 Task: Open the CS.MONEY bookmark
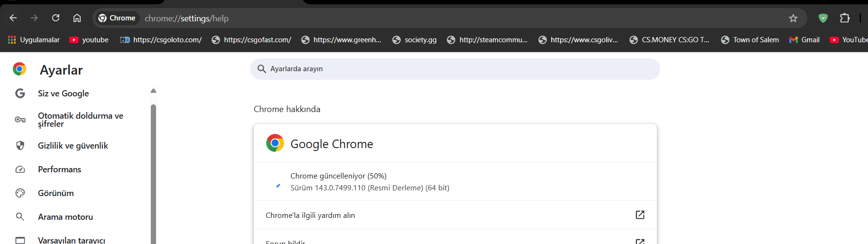click(669, 40)
